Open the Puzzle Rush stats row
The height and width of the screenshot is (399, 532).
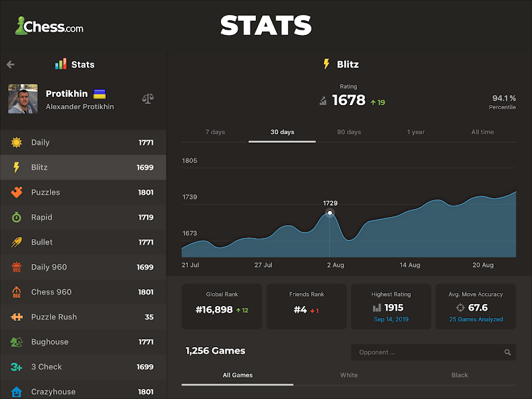[83, 317]
